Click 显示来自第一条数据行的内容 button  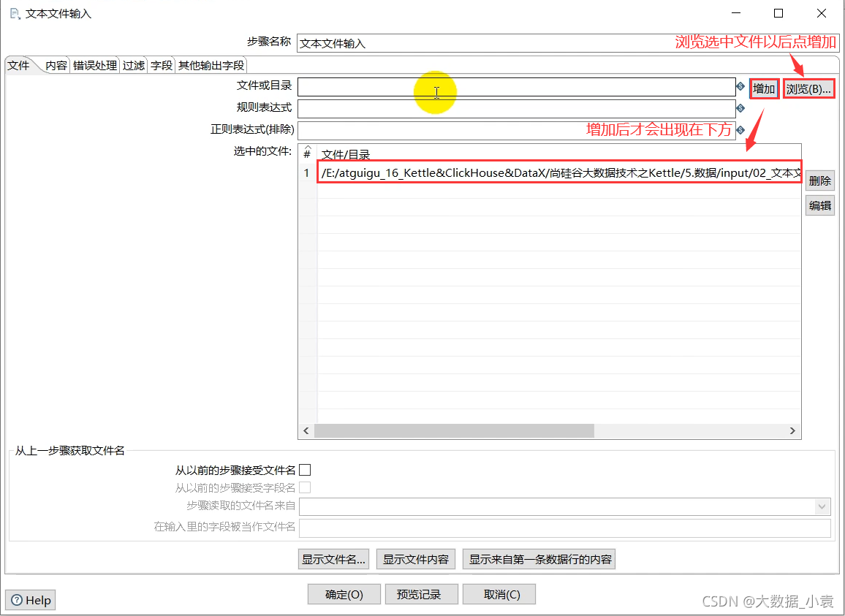[x=539, y=560]
